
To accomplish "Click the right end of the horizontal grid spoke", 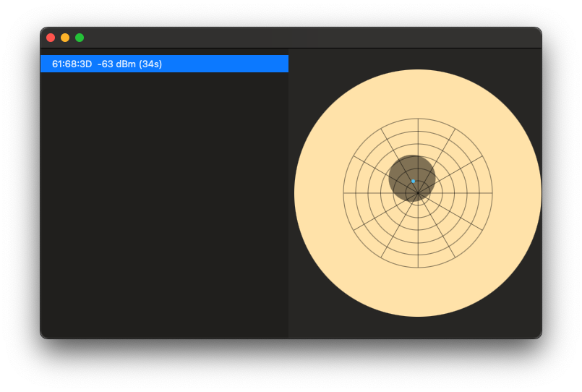I will [x=492, y=193].
